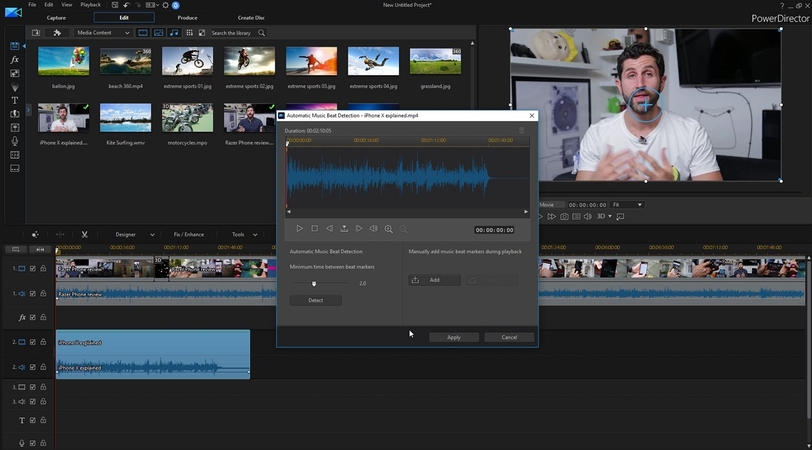Image resolution: width=812 pixels, height=450 pixels.
Task: Switch to the Create Disc tab
Action: pyautogui.click(x=251, y=18)
